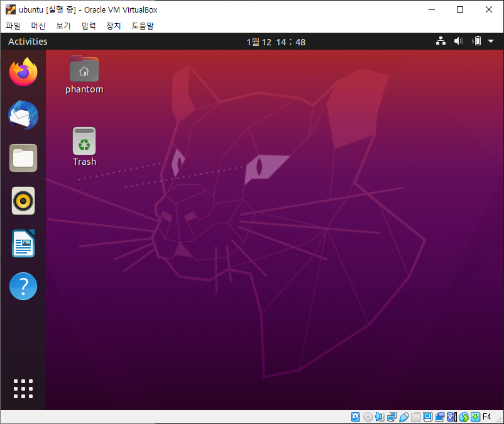The image size is (504, 424).
Task: Launch Rhythmbox music player
Action: (23, 201)
